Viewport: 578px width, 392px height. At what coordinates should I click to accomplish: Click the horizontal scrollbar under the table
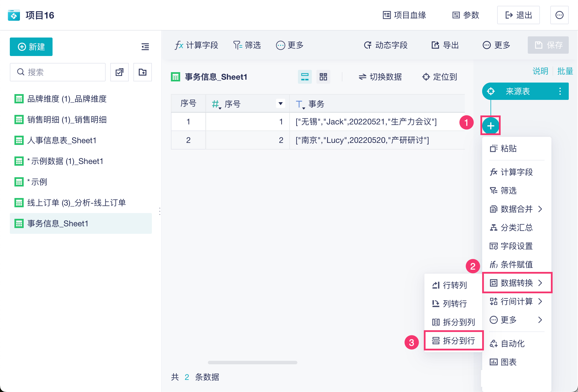coord(252,363)
